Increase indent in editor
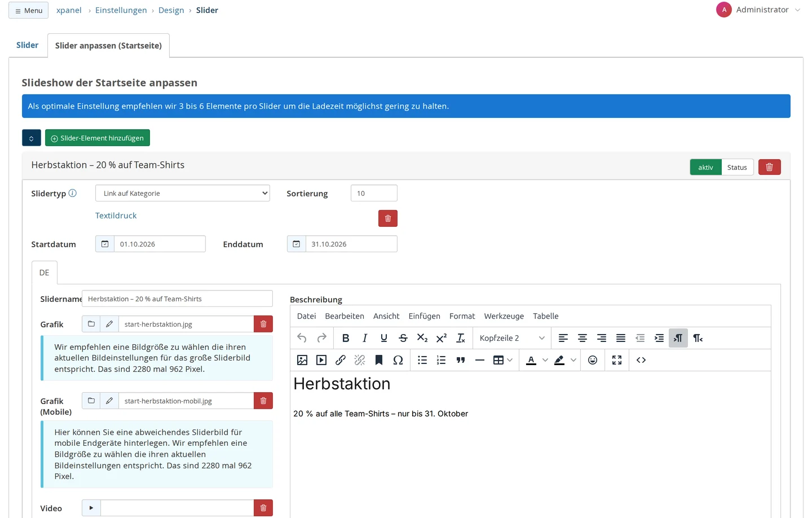This screenshot has height=518, width=812. [659, 338]
